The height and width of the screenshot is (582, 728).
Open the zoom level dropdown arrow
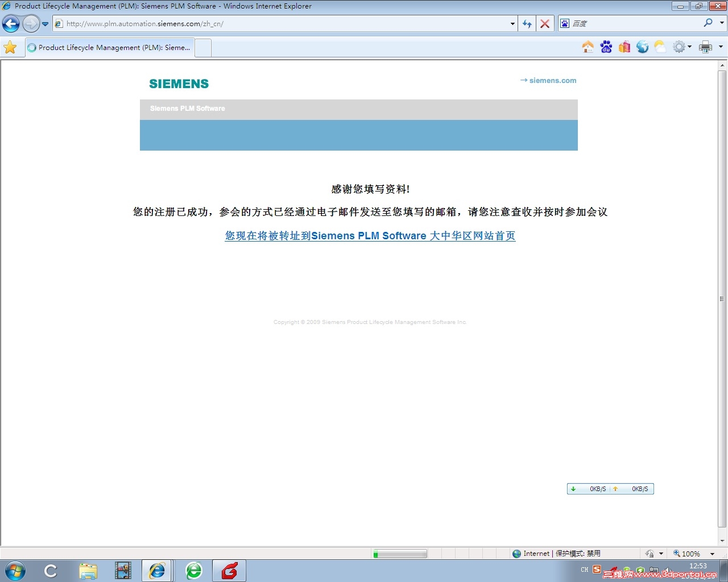[712, 554]
